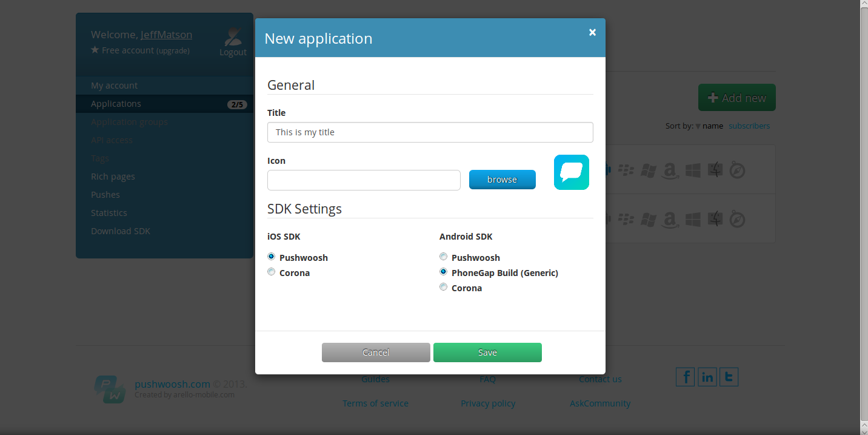Close the New application dialog with the X
The width and height of the screenshot is (868, 435).
point(592,32)
